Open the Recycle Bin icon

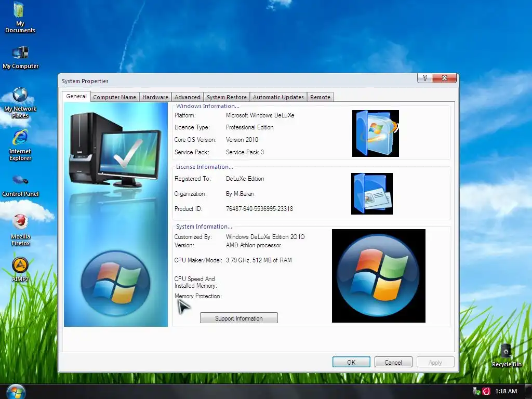pyautogui.click(x=506, y=355)
